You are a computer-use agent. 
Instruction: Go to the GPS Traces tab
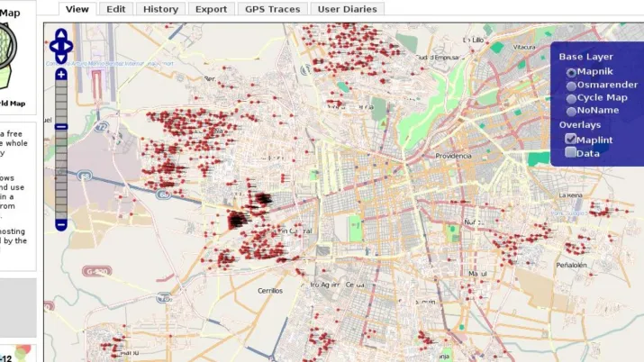click(x=272, y=8)
